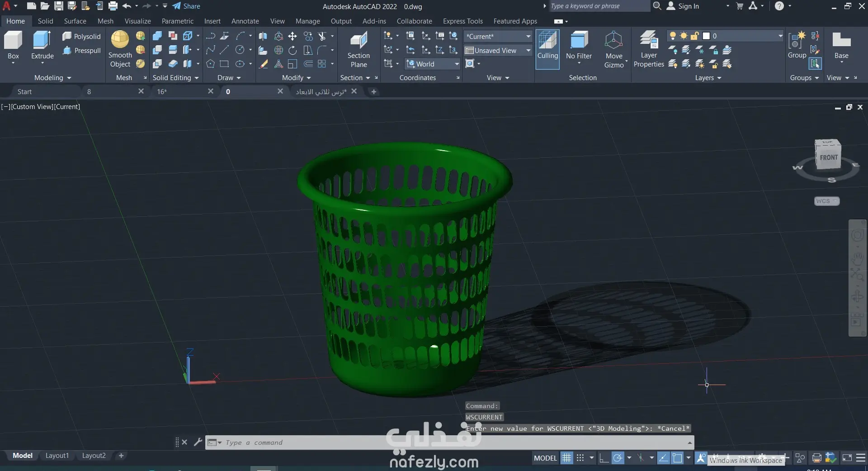The height and width of the screenshot is (471, 868).
Task: Toggle snap mode dots in status bar
Action: click(x=580, y=458)
